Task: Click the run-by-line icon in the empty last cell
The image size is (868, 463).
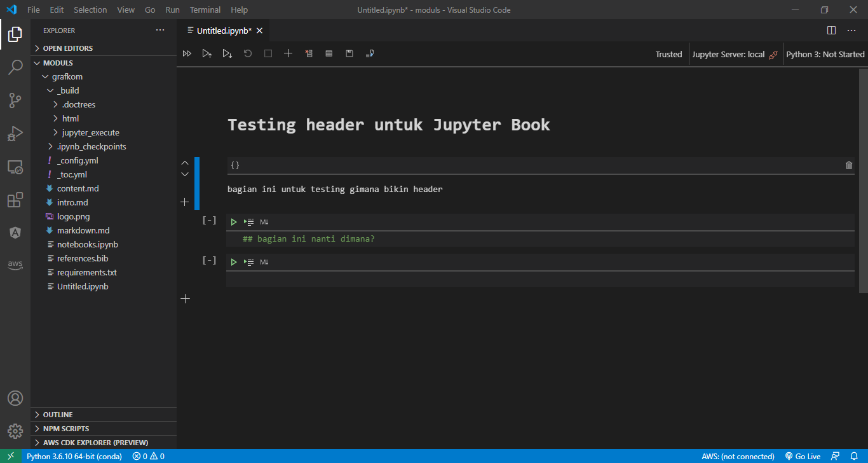Action: [x=249, y=262]
